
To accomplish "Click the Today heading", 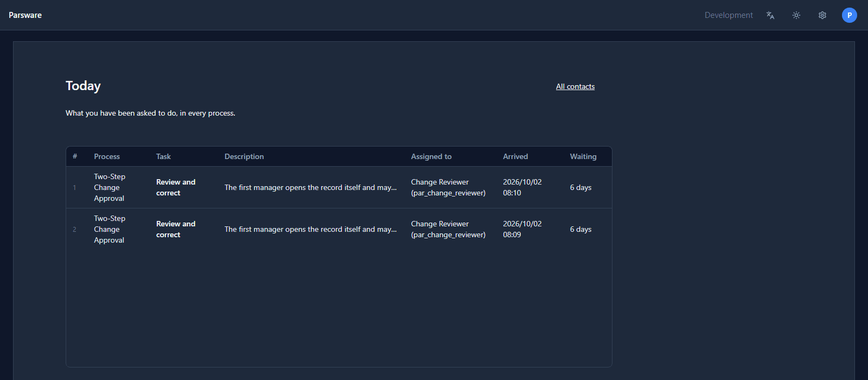I will (x=83, y=86).
